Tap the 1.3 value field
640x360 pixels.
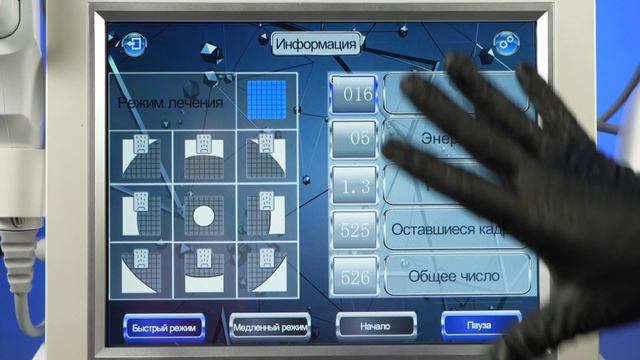(354, 185)
